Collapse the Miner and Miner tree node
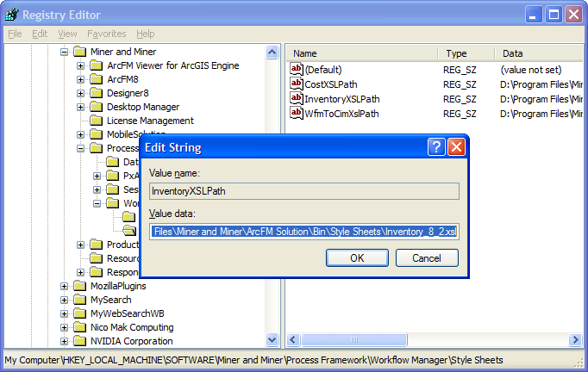The height and width of the screenshot is (372, 588). [x=64, y=52]
